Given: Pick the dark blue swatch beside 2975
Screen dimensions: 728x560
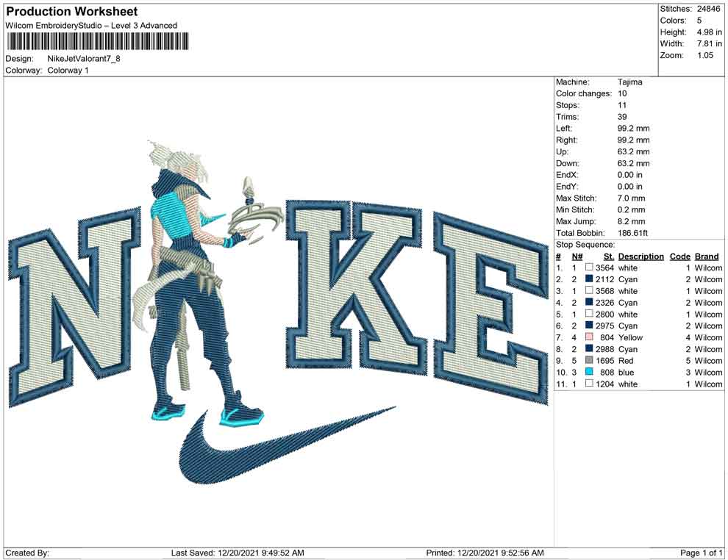Looking at the screenshot, I should pos(589,326).
